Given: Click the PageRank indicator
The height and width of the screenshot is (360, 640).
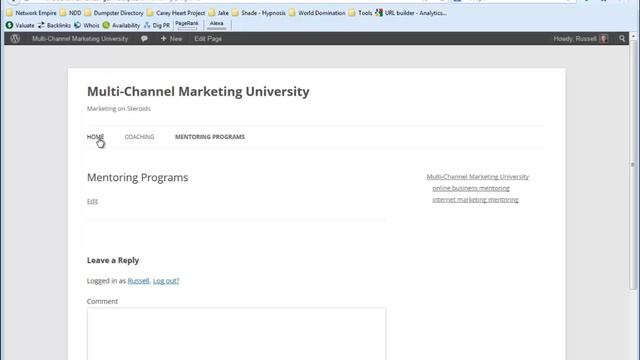Looking at the screenshot, I should pos(187,25).
